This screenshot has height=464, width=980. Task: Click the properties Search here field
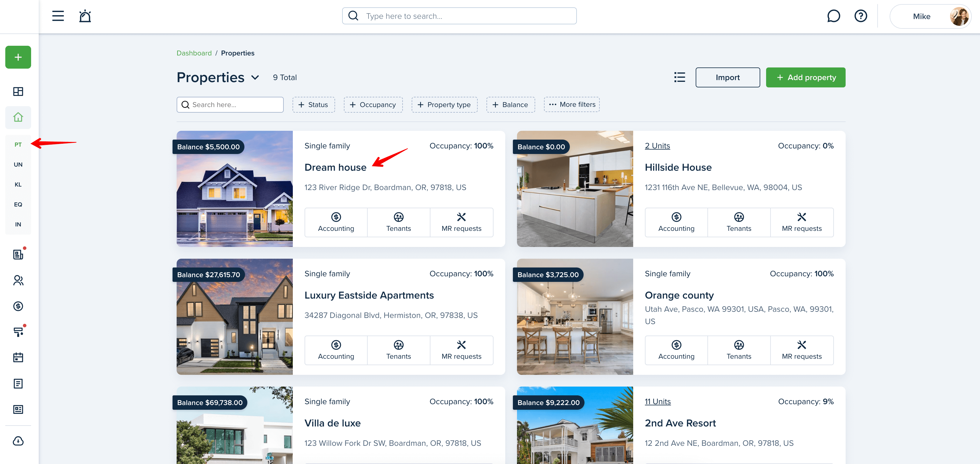pyautogui.click(x=230, y=105)
